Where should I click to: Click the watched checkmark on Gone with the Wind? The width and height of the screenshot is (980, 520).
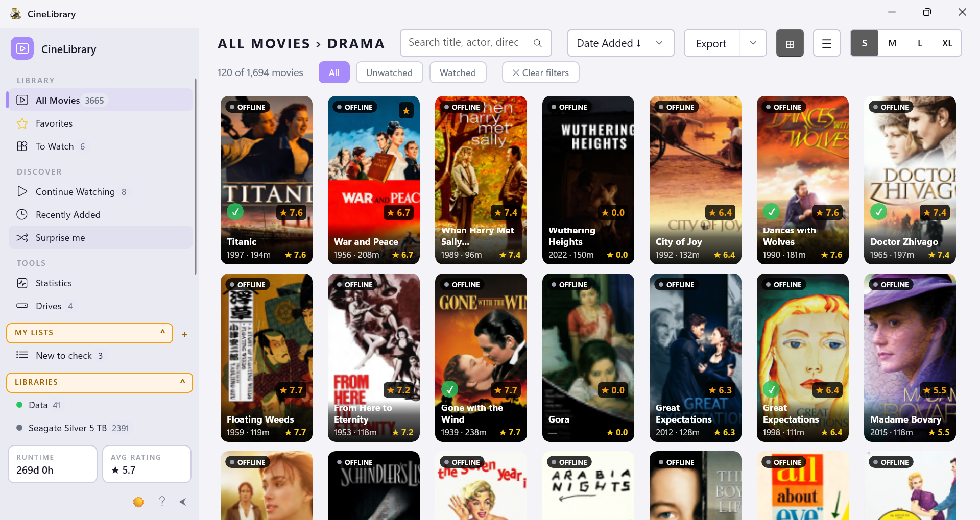point(449,389)
